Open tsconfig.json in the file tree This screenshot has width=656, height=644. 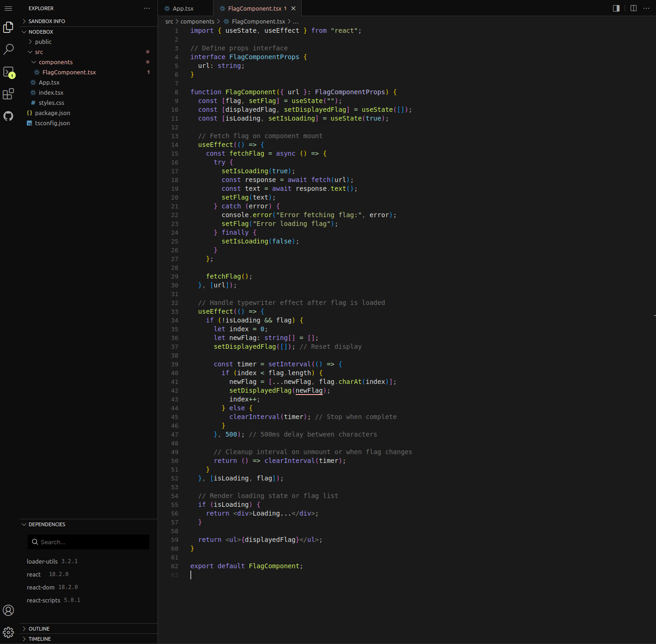88,123
